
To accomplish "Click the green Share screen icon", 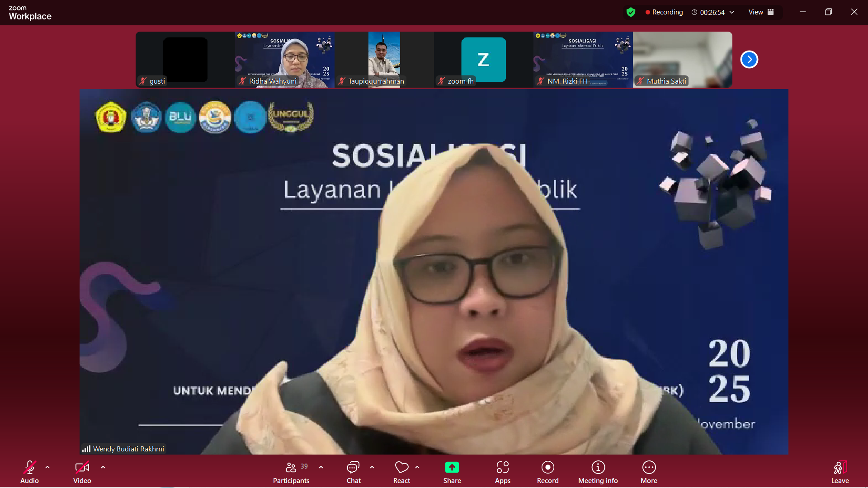I will point(452,468).
